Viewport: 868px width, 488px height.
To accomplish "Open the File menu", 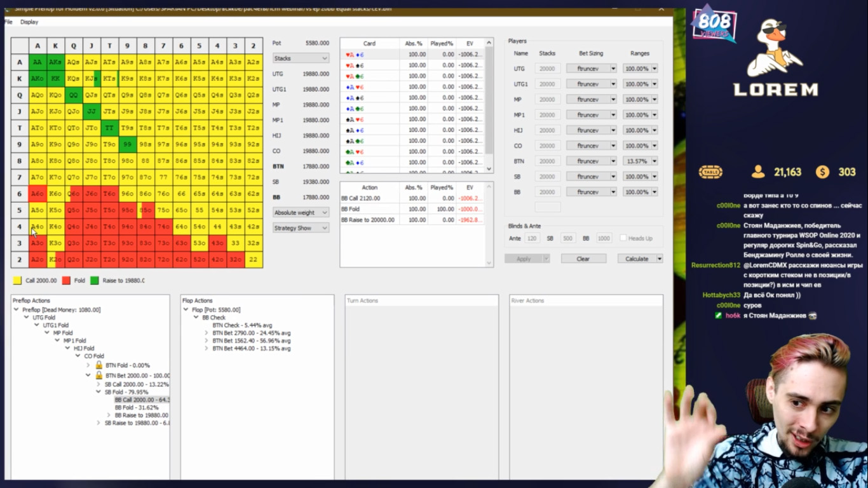I will tap(8, 22).
